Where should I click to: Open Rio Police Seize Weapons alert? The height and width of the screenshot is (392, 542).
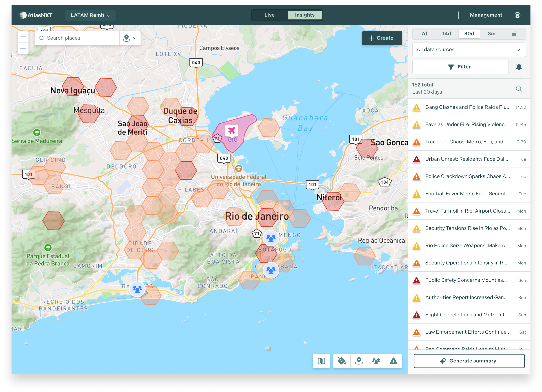point(469,246)
